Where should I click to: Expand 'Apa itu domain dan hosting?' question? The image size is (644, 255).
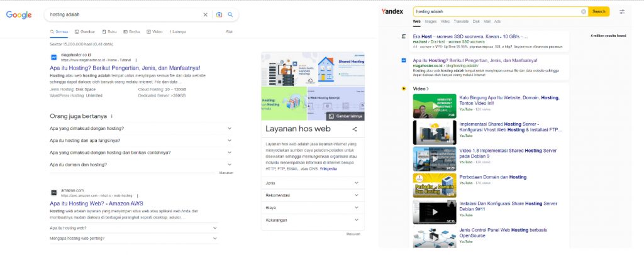[140, 165]
